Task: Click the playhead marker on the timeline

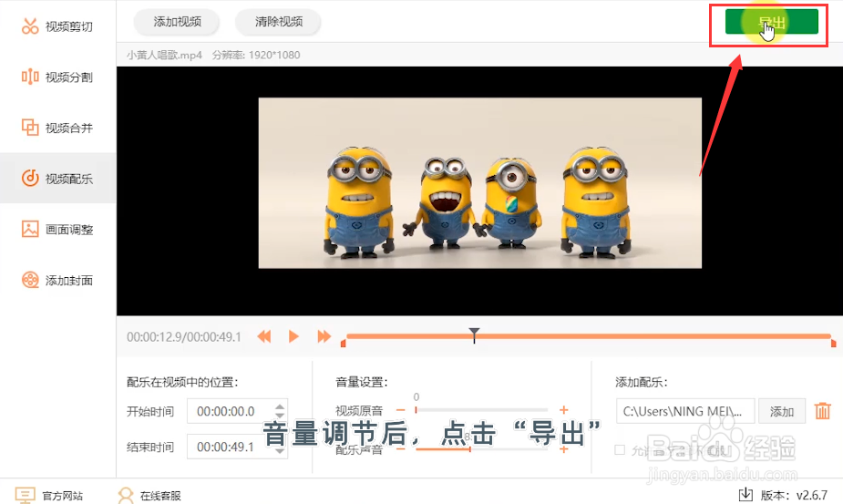Action: (x=474, y=334)
